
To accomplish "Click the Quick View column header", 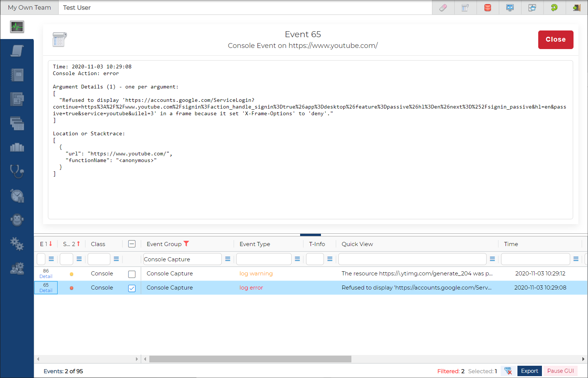I will tap(357, 244).
